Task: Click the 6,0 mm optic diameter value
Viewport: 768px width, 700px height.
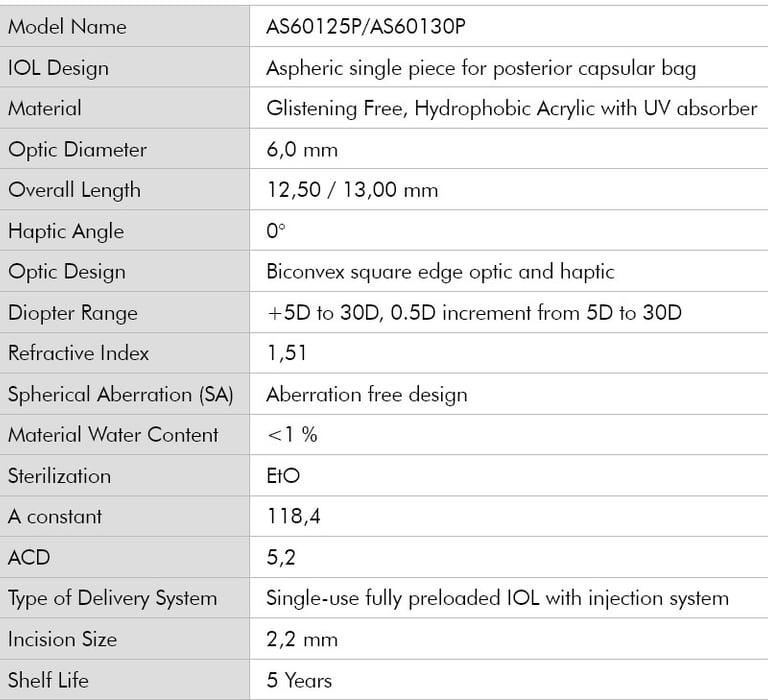Action: click(x=302, y=150)
